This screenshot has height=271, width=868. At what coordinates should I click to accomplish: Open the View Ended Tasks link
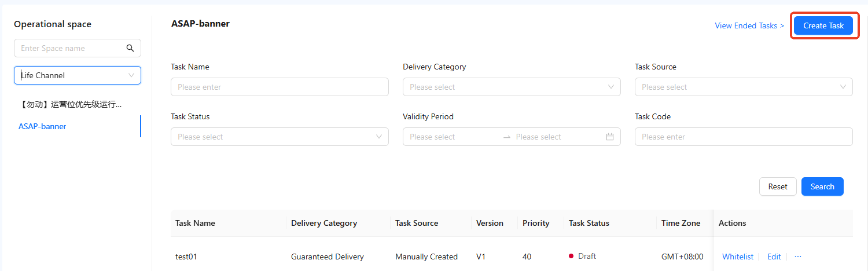point(749,25)
